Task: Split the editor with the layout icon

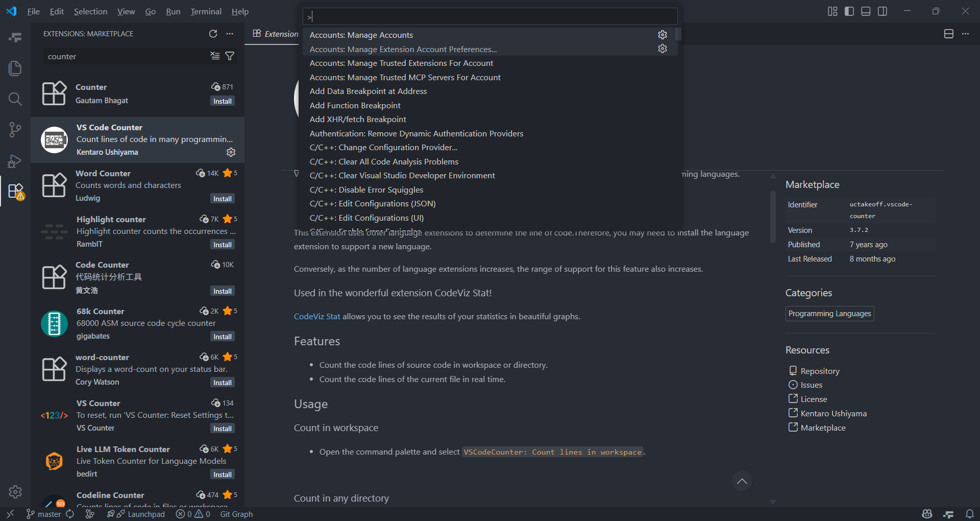Action: [x=949, y=34]
